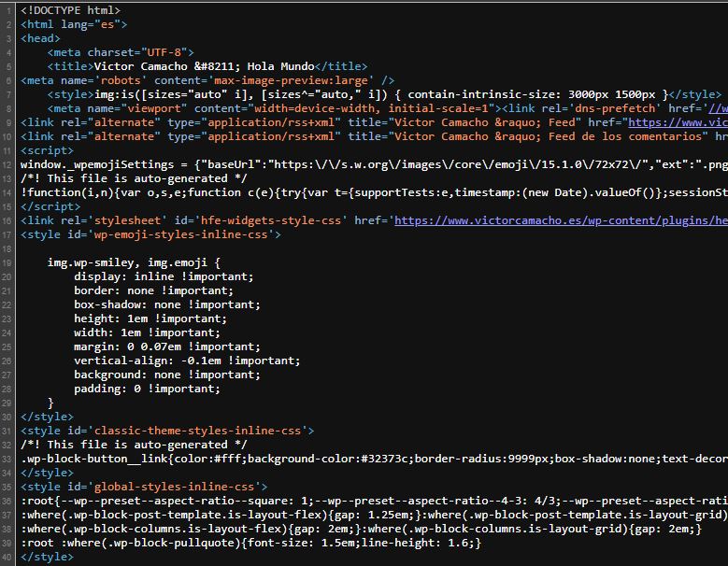728x566 pixels.
Task: Click 'vertical-align: -0.1em !important;' line
Action: pyautogui.click(x=187, y=361)
